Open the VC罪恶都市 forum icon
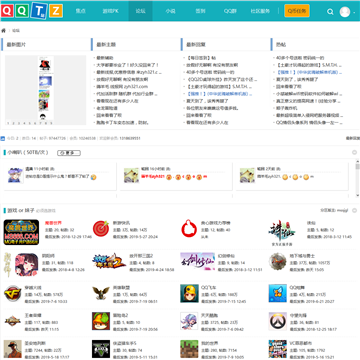The width and height of the screenshot is (360, 360). coord(278,349)
